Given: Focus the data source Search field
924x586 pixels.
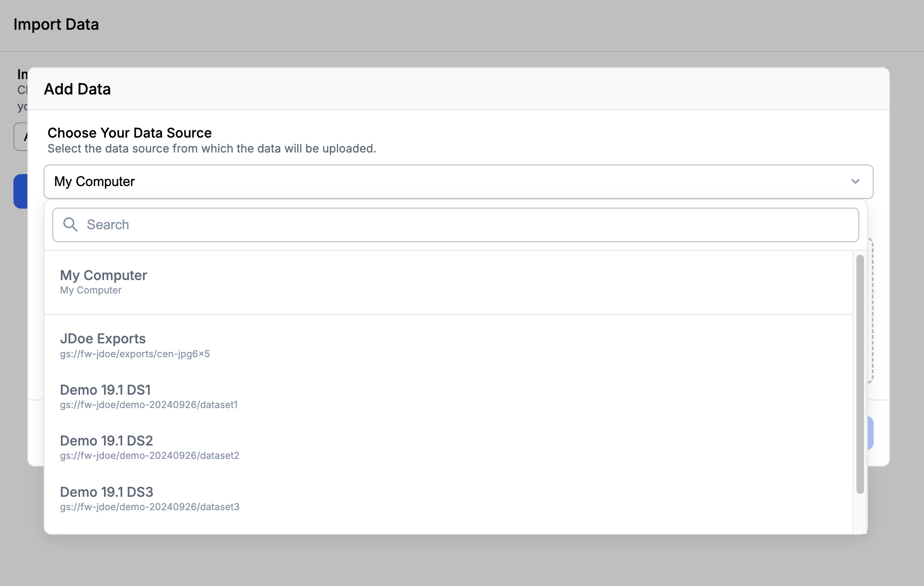Looking at the screenshot, I should (455, 225).
